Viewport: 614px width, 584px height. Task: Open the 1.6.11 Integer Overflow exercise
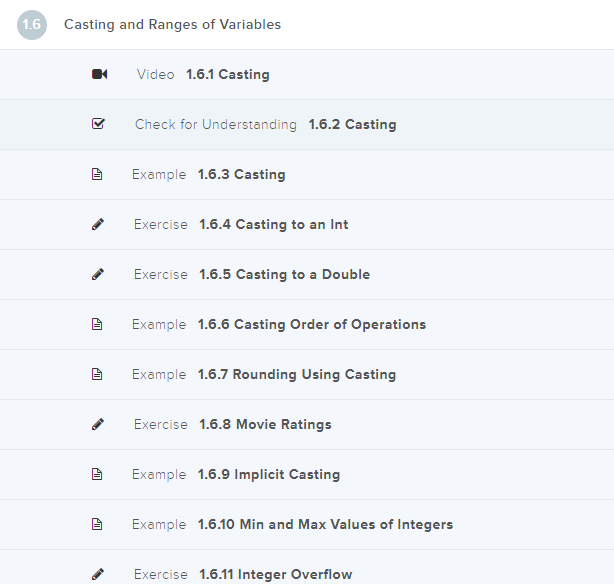point(275,574)
